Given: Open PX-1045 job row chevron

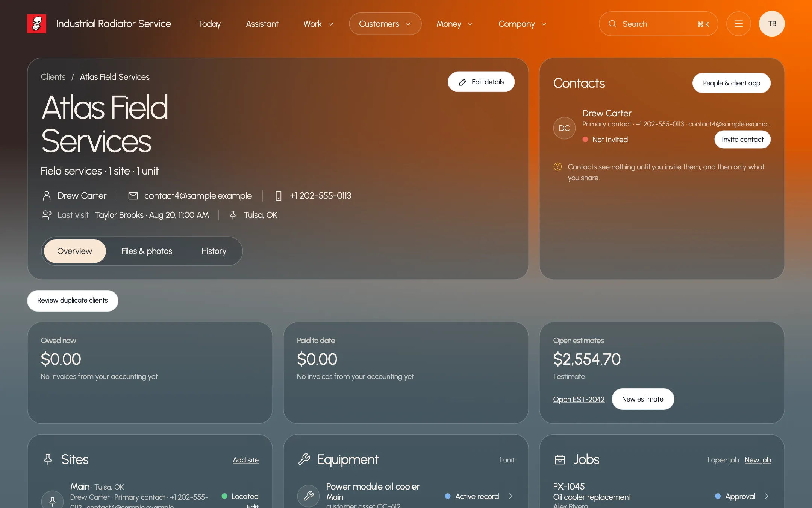Looking at the screenshot, I should click(x=767, y=496).
